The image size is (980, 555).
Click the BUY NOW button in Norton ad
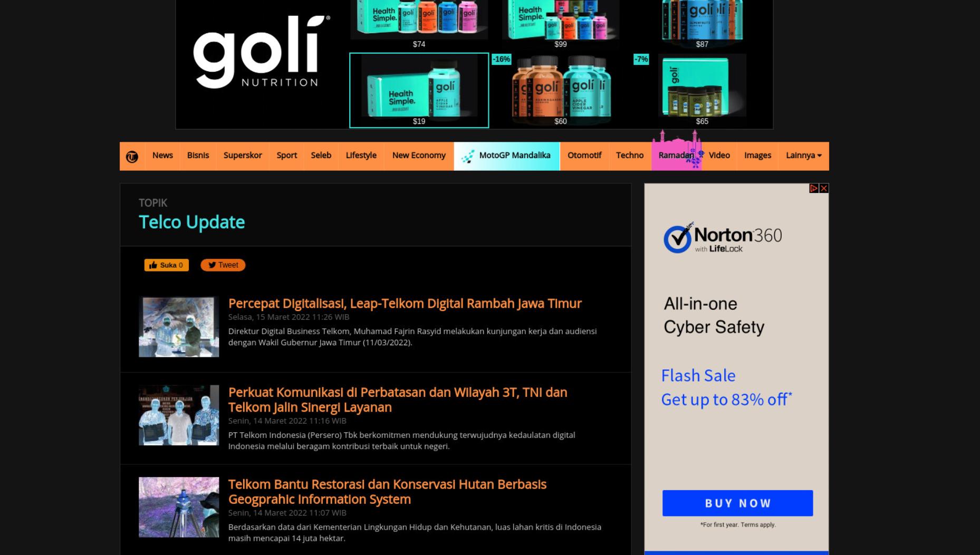click(x=737, y=503)
